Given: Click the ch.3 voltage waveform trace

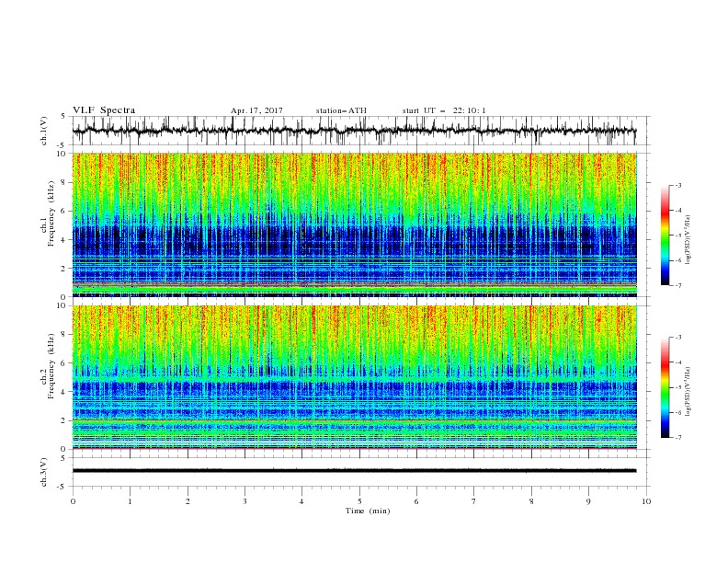Looking at the screenshot, I should click(354, 471).
